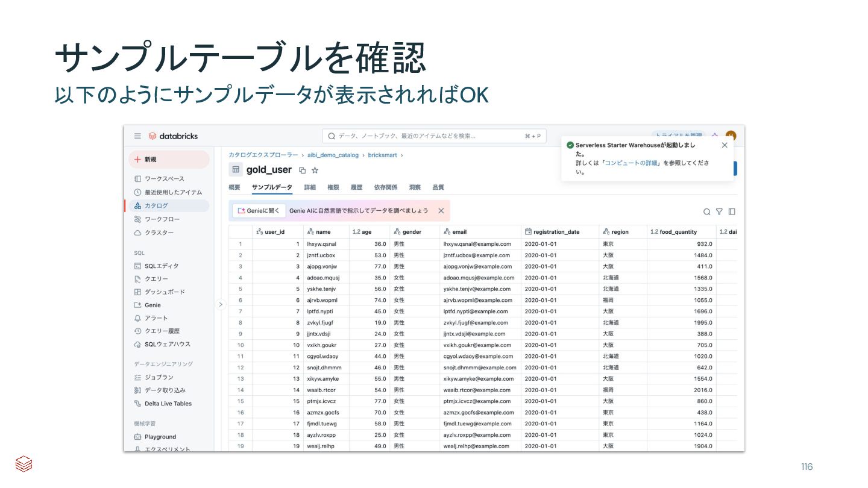868x488 pixels.
Task: Click the クエリー icon in sidebar
Action: pos(137,279)
